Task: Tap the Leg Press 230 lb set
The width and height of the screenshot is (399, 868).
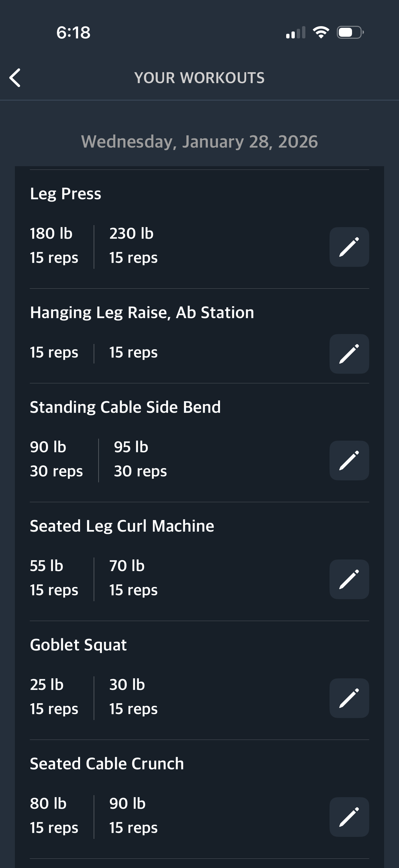Action: pos(133,246)
